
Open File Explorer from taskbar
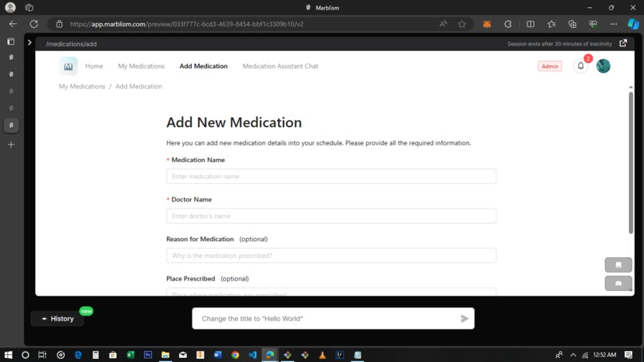[165, 355]
